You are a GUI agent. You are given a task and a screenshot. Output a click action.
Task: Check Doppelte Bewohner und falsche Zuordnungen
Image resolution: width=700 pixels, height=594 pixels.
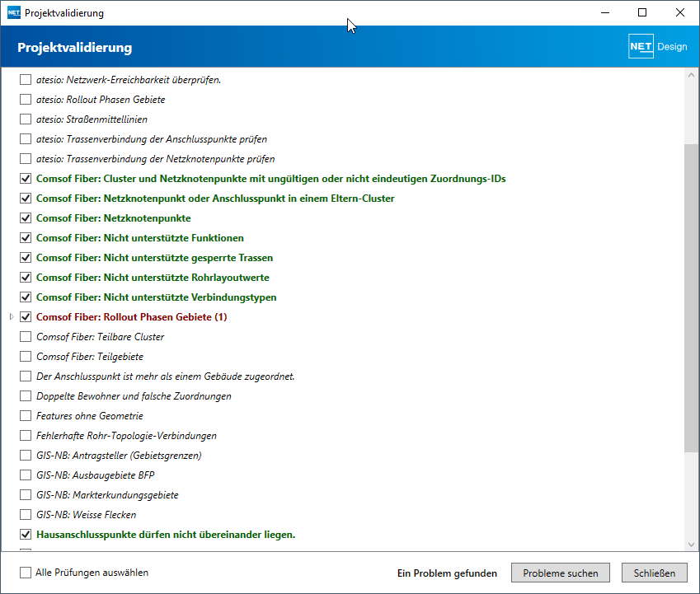coord(26,396)
